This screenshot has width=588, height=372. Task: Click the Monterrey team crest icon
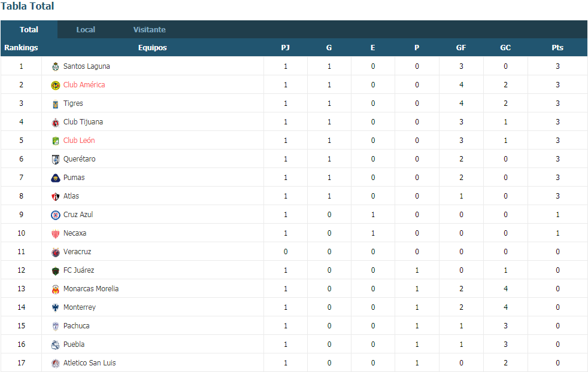click(x=56, y=308)
